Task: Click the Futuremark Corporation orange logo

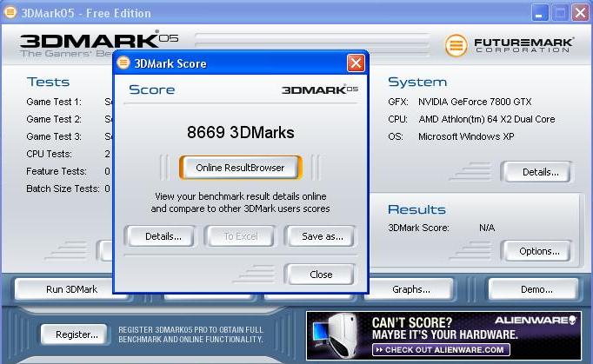Action: (456, 45)
